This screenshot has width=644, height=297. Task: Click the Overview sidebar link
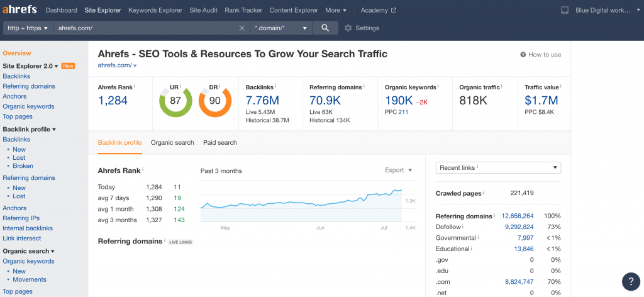pos(17,53)
